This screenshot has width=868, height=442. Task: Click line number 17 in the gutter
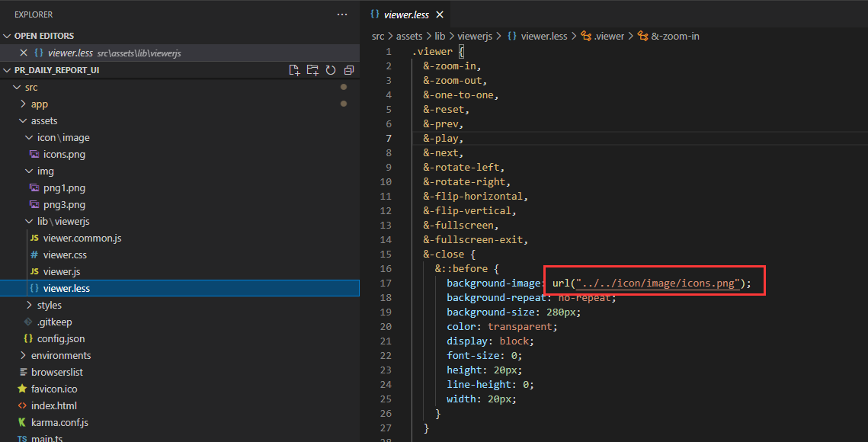coord(386,283)
